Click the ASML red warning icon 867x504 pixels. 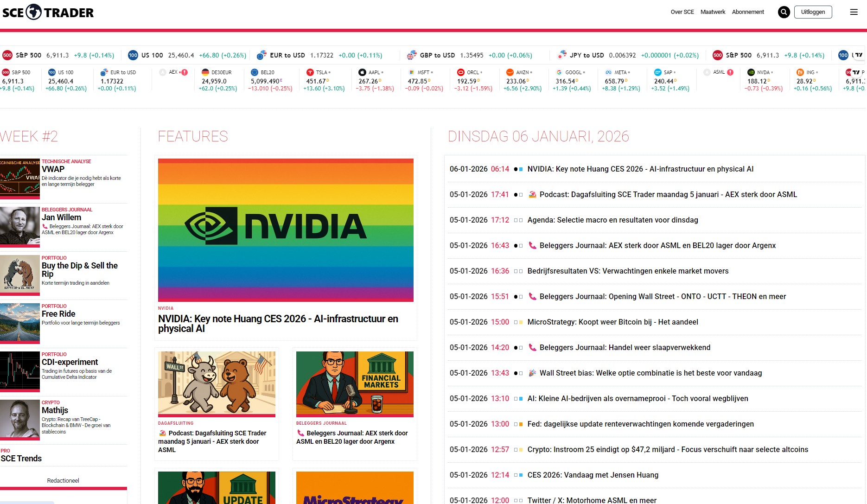[730, 72]
